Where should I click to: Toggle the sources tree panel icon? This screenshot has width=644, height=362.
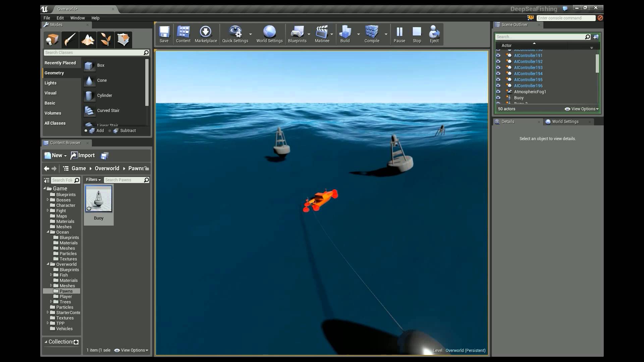click(47, 180)
